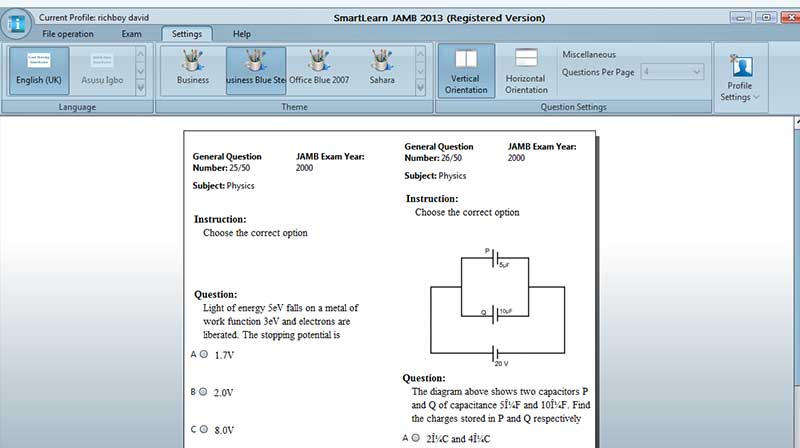This screenshot has height=448, width=800.
Task: Click the Theme group label
Action: 294,107
